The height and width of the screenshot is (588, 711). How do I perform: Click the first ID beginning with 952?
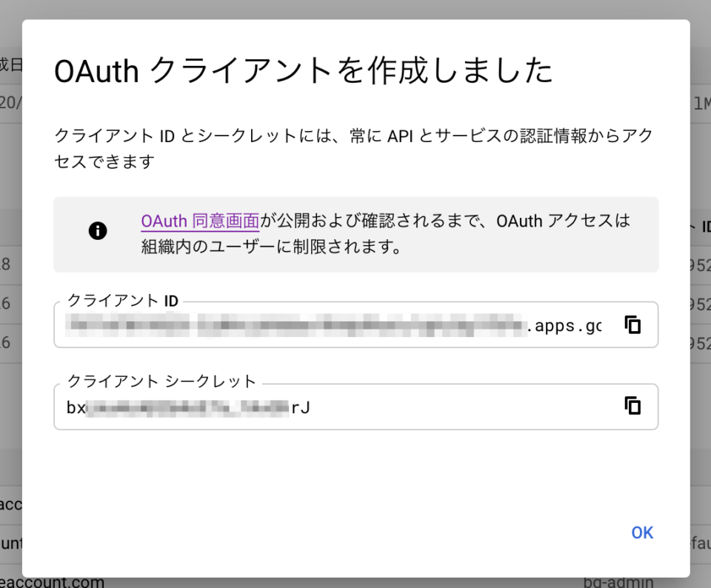(x=701, y=265)
